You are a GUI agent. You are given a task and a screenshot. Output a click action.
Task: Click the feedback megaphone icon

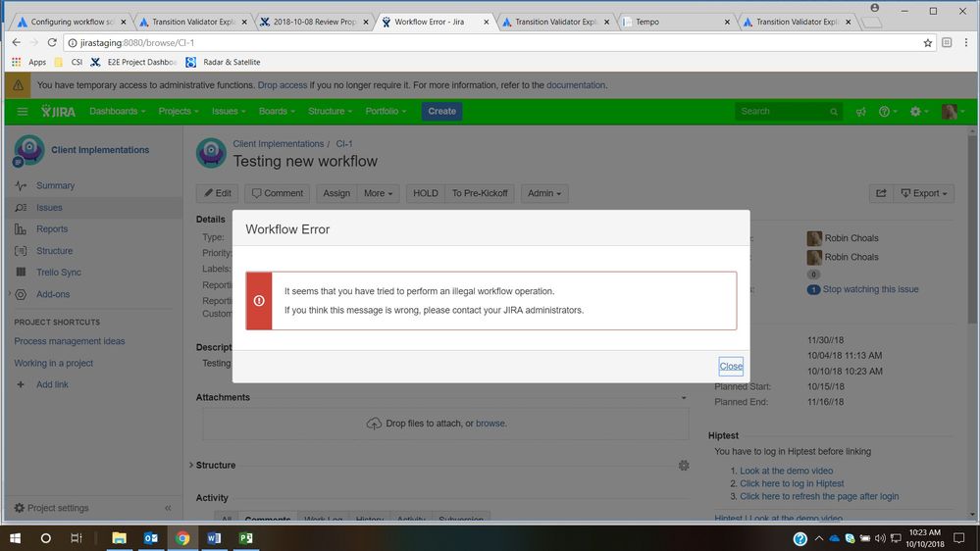pos(861,111)
